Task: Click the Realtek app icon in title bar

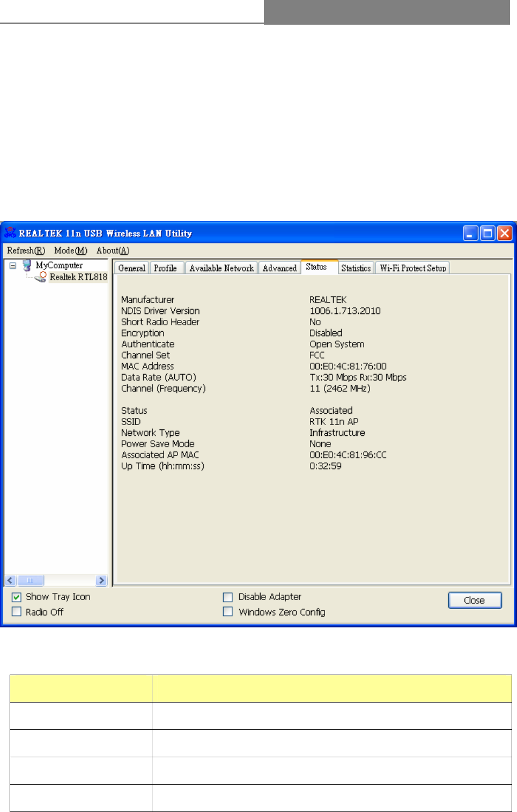Action: pyautogui.click(x=10, y=233)
